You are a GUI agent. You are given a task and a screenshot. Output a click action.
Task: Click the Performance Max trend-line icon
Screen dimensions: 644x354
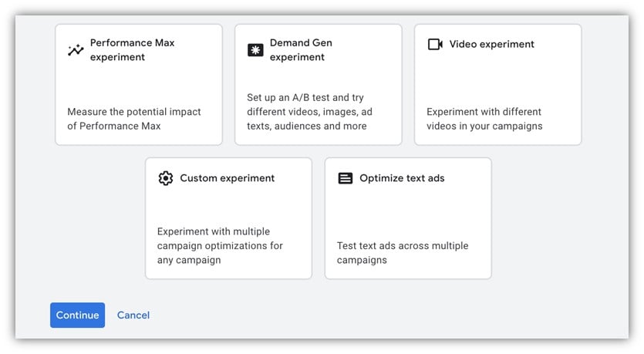(76, 50)
